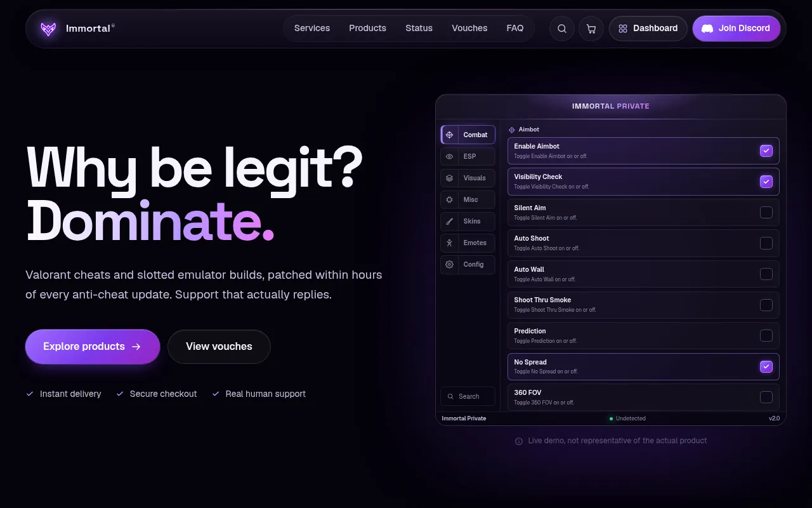The image size is (812, 508).
Task: Enable the Prediction checkbox
Action: (x=766, y=335)
